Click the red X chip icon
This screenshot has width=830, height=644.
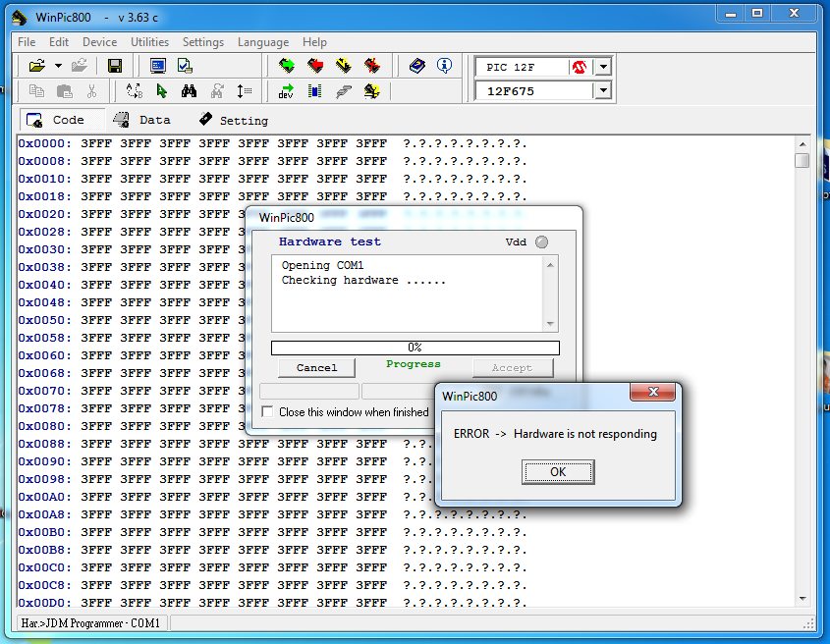pyautogui.click(x=372, y=66)
